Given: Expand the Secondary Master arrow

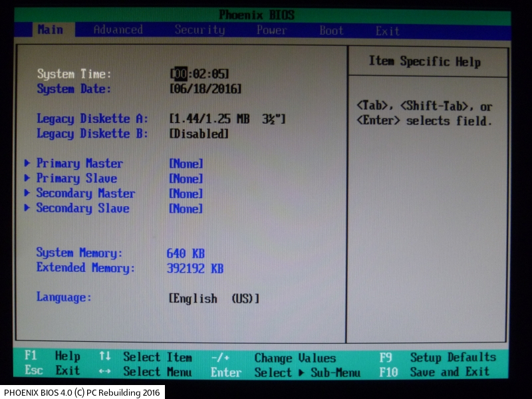Looking at the screenshot, I should (x=27, y=194).
